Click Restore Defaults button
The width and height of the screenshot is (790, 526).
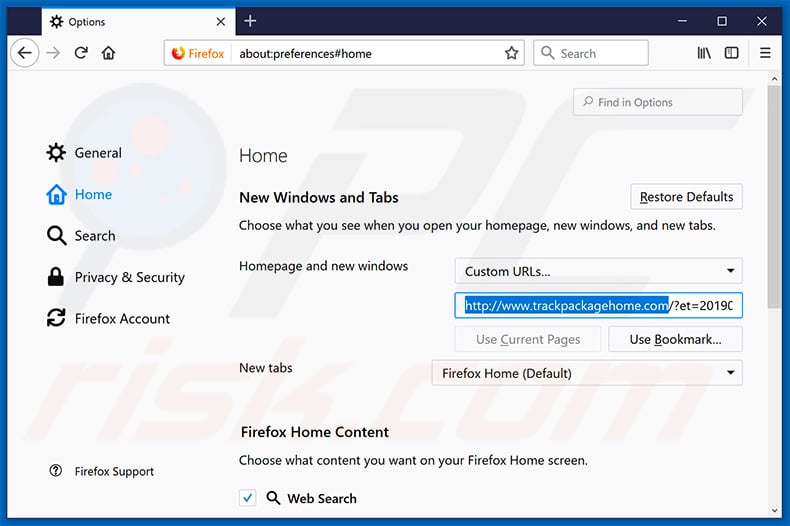click(x=686, y=196)
